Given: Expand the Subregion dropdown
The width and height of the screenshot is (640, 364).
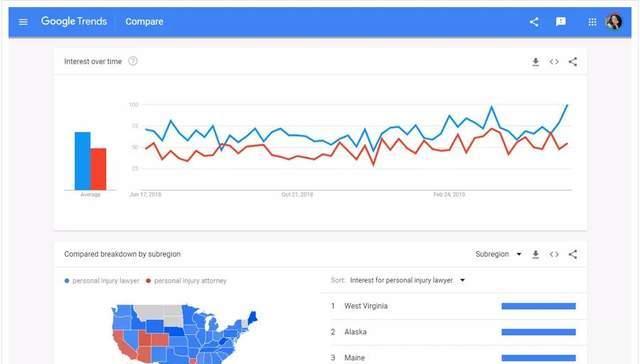Looking at the screenshot, I should click(498, 254).
